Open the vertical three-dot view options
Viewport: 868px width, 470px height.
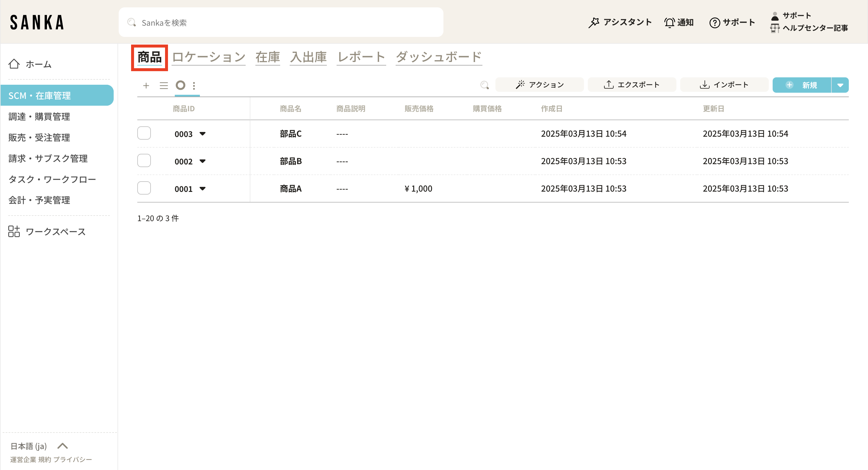click(194, 86)
